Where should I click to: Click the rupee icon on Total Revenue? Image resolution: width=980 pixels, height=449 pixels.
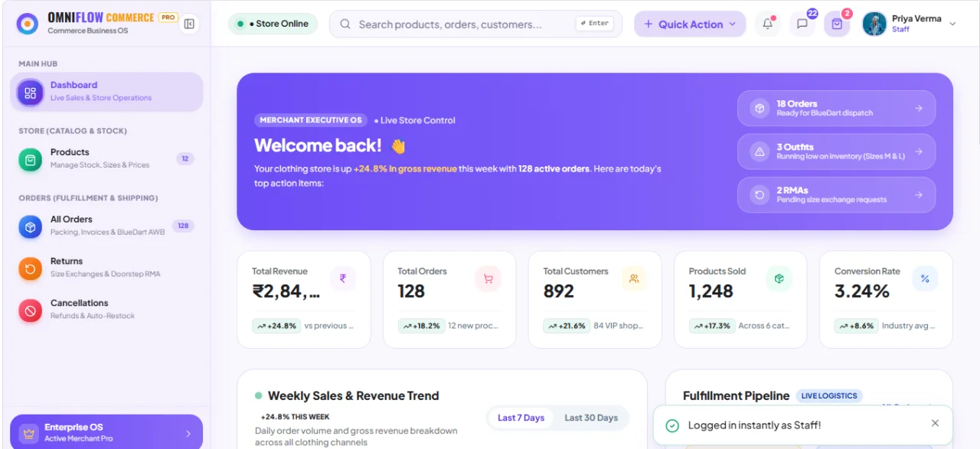click(x=343, y=278)
